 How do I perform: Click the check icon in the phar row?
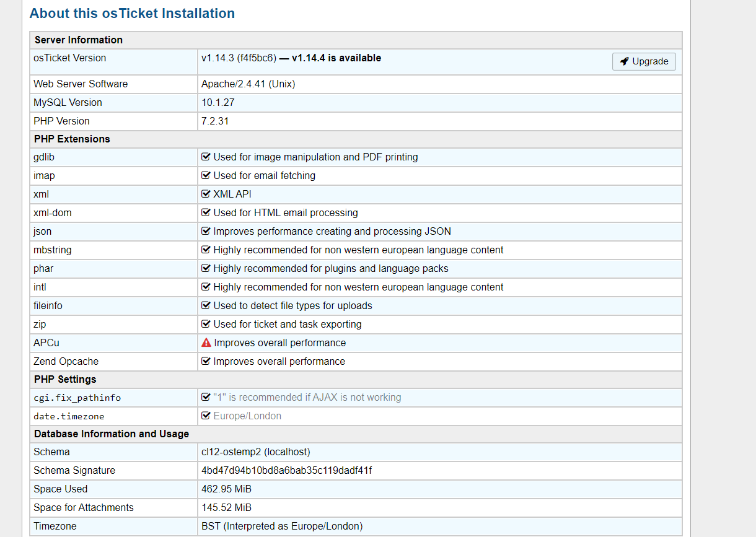pos(206,268)
